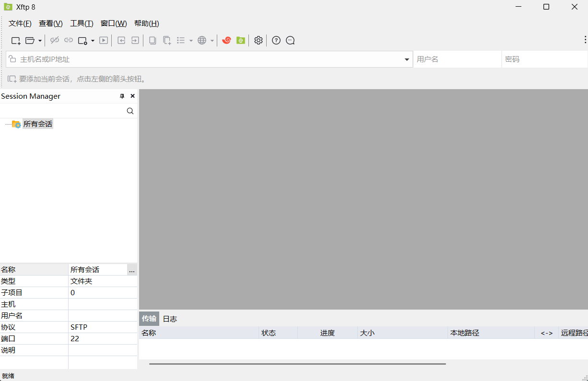Open the 工具(T) menu
This screenshot has height=381, width=588.
(82, 23)
